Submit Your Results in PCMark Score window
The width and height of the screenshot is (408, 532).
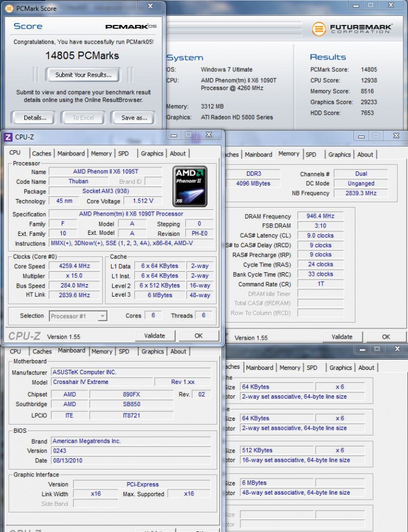point(83,75)
